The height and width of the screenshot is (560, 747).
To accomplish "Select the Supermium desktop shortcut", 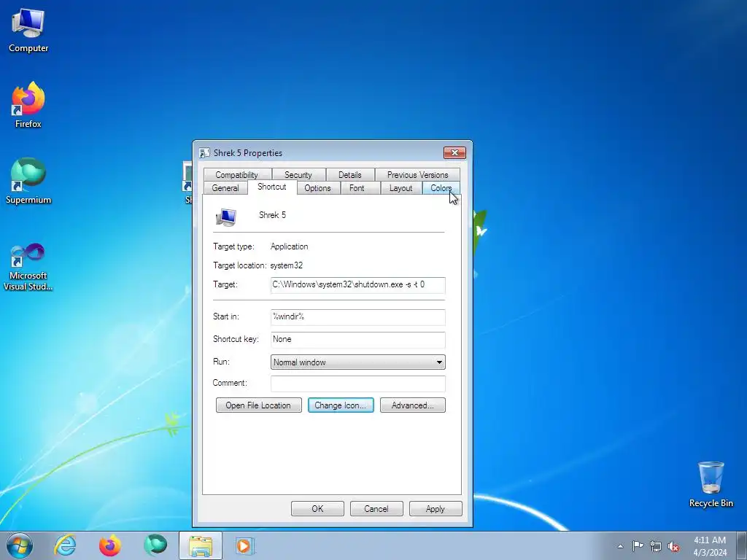I will [28, 181].
